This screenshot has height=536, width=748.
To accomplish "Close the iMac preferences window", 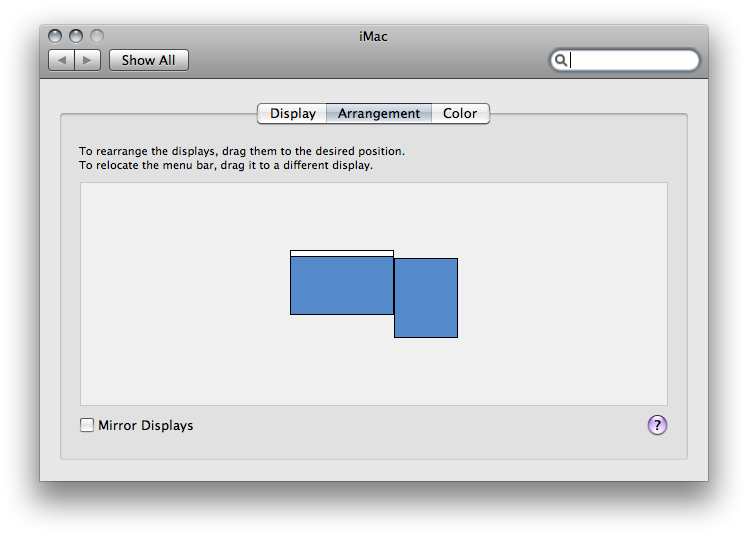I will pyautogui.click(x=55, y=36).
